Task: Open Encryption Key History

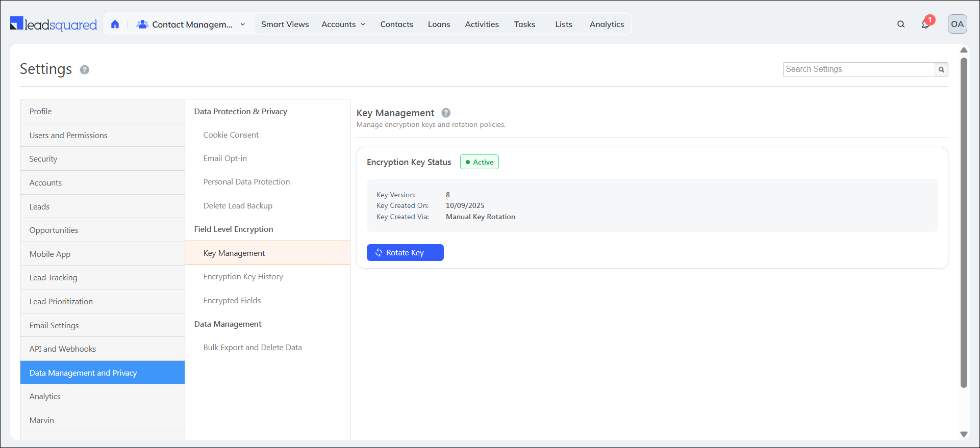Action: pos(243,277)
